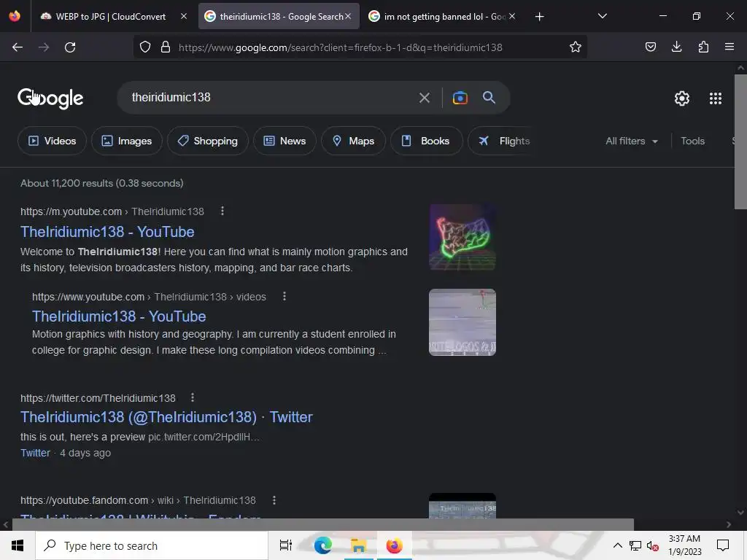The width and height of the screenshot is (747, 560).
Task: Open the Firefox hamburger menu
Action: 729,47
